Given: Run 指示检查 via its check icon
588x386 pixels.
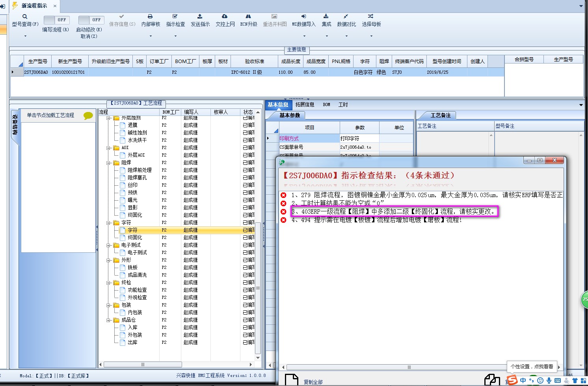Looking at the screenshot, I should click(175, 17).
